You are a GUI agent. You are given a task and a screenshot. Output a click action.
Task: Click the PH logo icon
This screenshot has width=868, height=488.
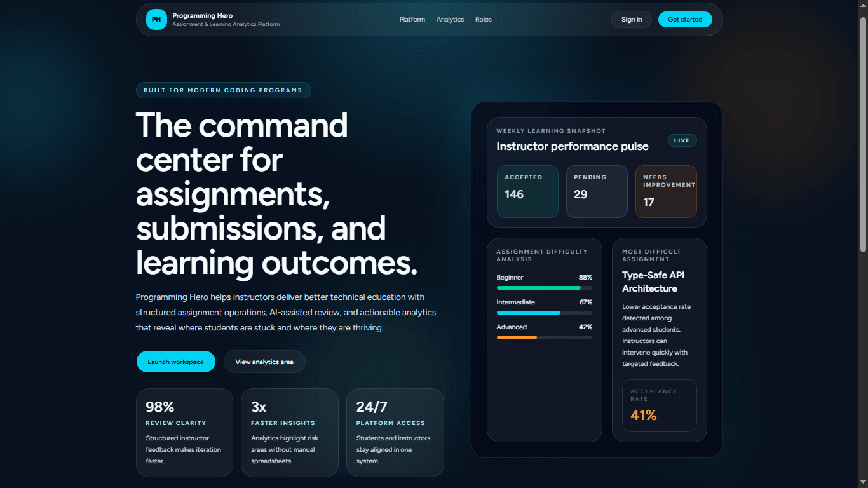(x=156, y=20)
